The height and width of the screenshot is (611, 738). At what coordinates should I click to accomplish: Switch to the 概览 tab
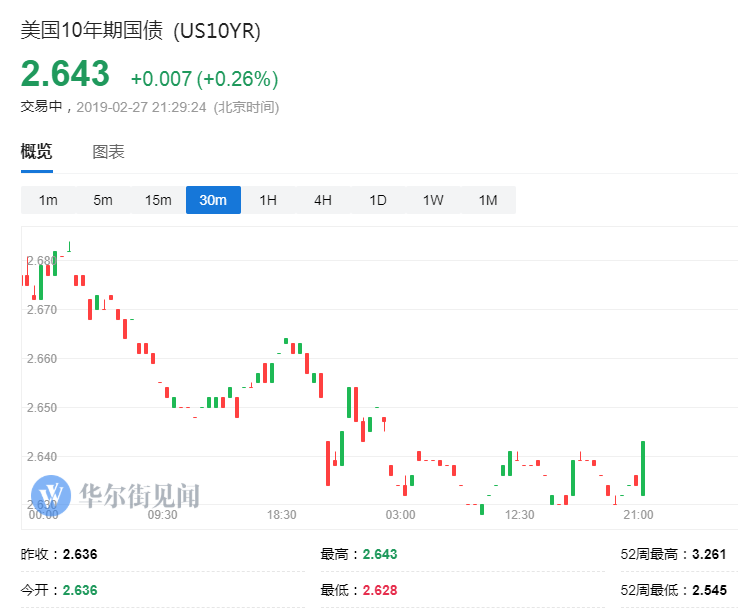point(37,152)
